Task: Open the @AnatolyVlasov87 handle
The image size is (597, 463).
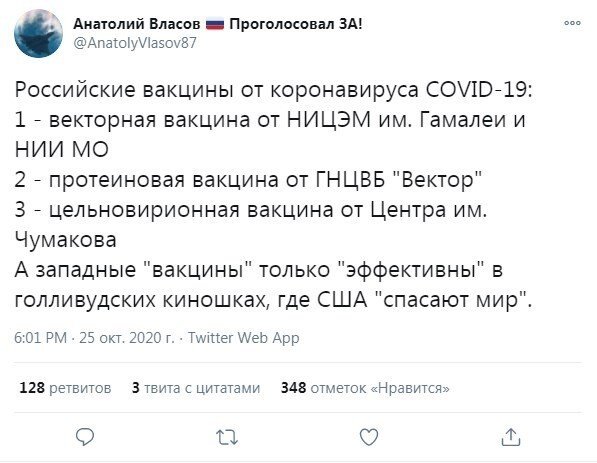Action: pos(135,43)
